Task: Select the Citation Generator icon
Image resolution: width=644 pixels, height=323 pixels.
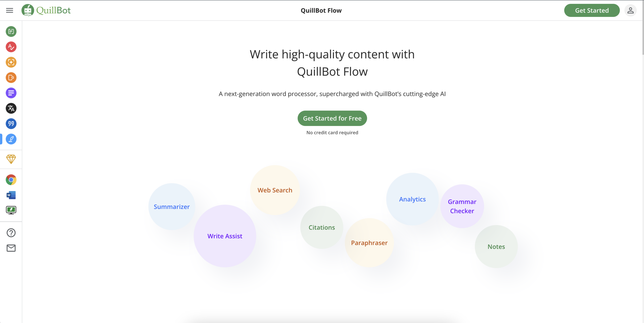Action: coord(11,124)
